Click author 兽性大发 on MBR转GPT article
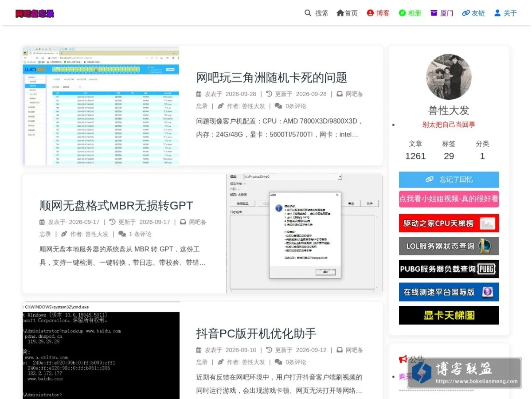Image resolution: width=532 pixels, height=399 pixels. (x=97, y=234)
